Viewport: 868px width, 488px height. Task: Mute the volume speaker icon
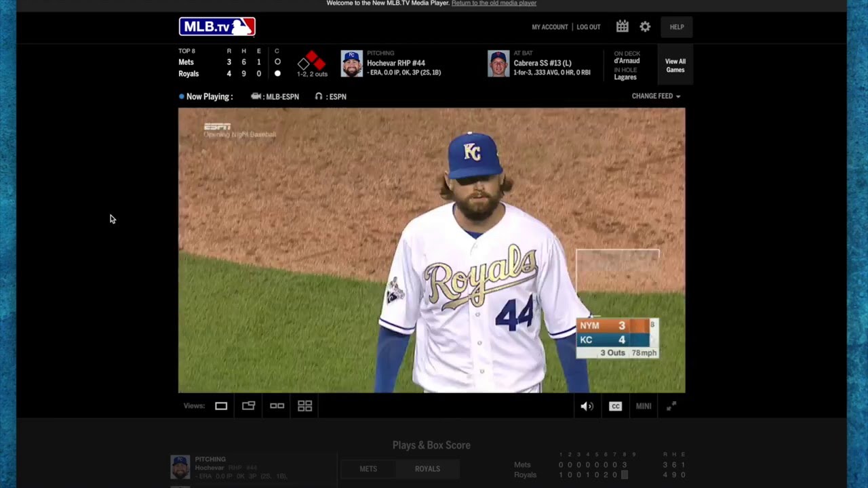(587, 407)
